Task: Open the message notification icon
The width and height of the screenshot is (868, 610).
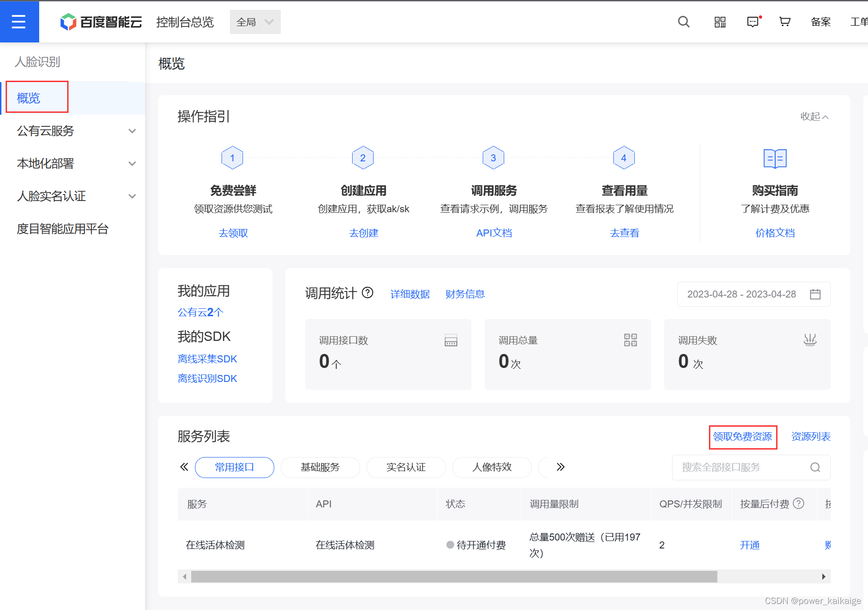Action: (x=753, y=21)
